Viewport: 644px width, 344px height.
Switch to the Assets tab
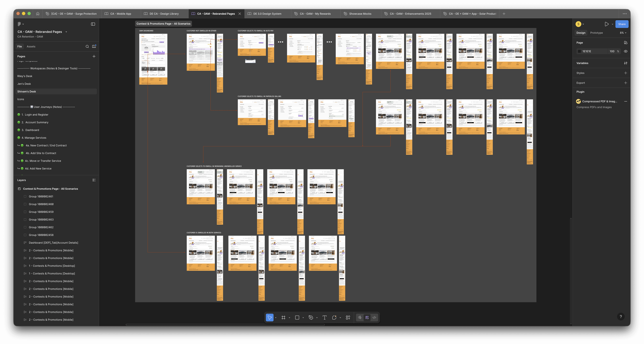click(x=31, y=46)
